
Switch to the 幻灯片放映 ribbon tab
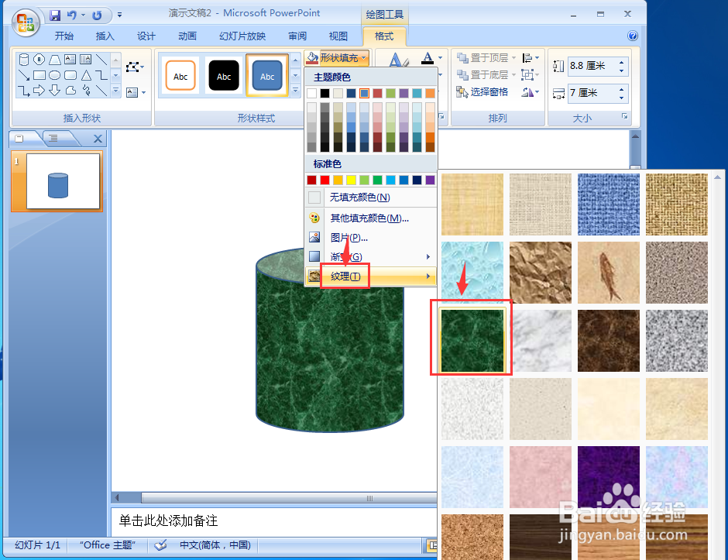click(x=242, y=36)
